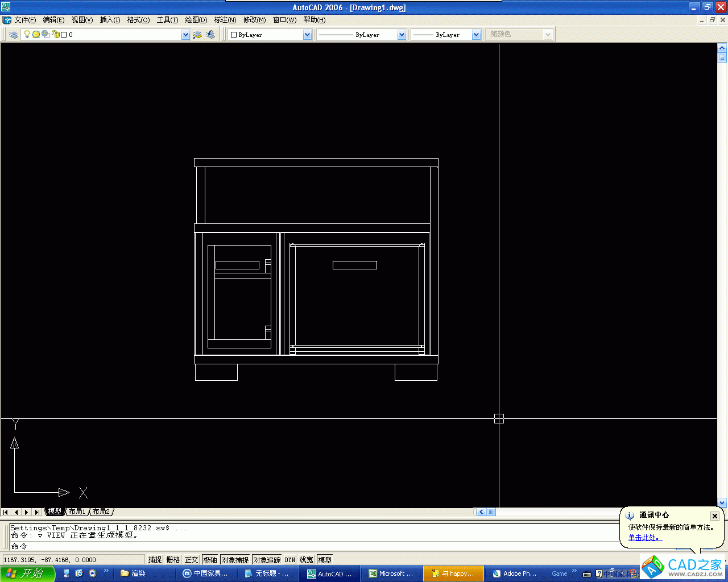Toggle 栅格 (Grid) display
This screenshot has width=728, height=582.
[x=172, y=559]
